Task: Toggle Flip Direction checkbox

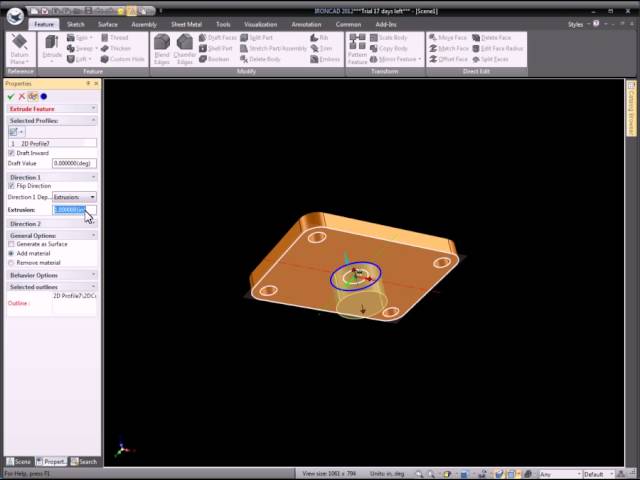Action: pos(11,186)
